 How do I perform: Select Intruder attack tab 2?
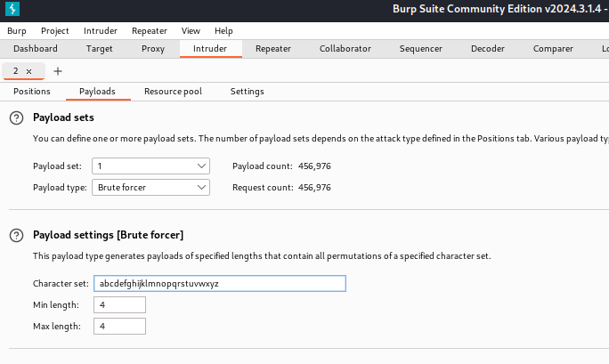[x=16, y=71]
